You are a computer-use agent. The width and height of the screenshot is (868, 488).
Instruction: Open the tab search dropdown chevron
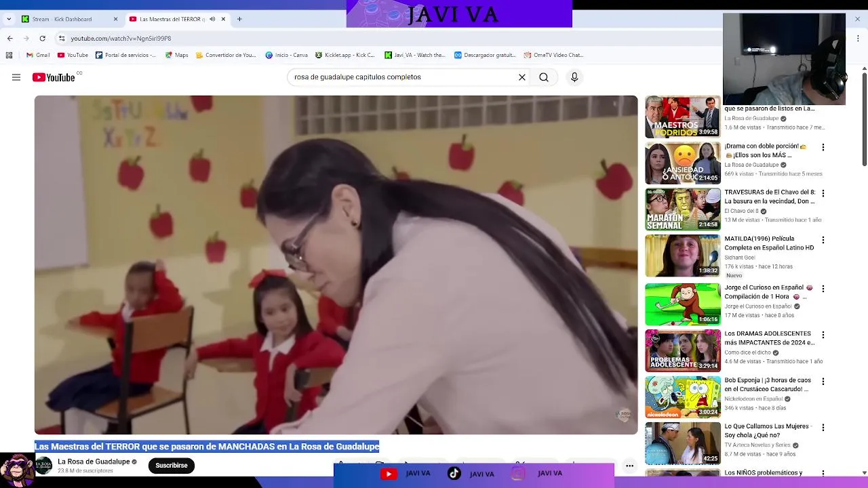(x=9, y=19)
